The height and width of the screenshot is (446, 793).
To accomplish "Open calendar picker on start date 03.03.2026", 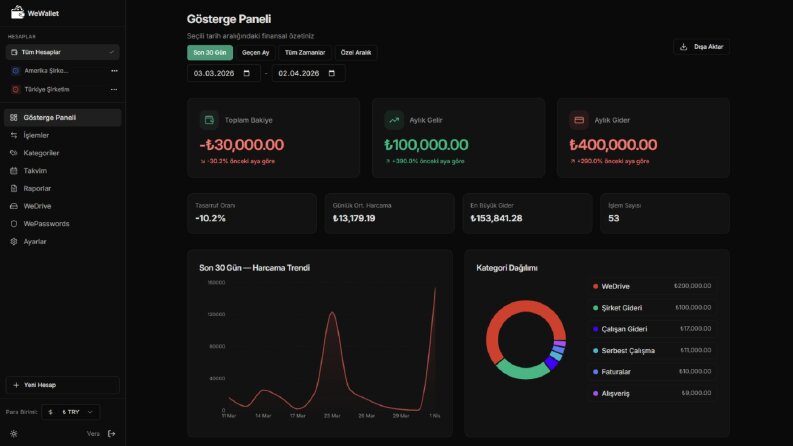I will click(247, 73).
